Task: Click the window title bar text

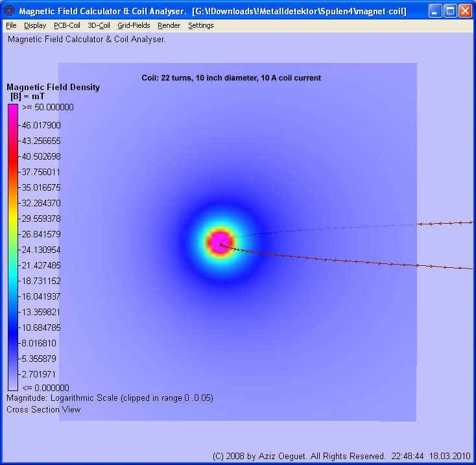Action: [x=213, y=12]
